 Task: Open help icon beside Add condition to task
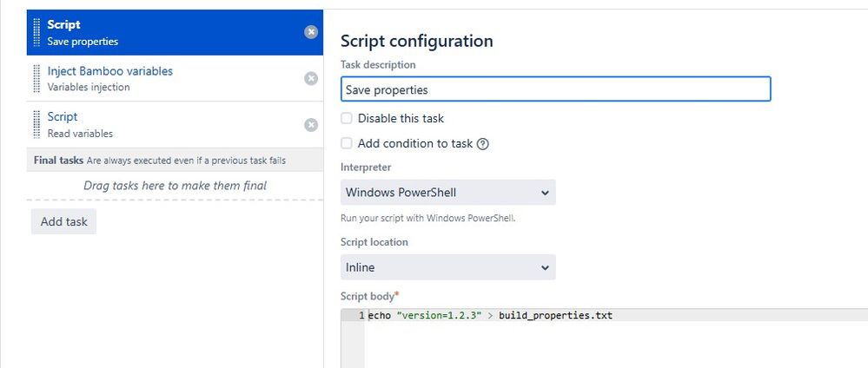[x=483, y=144]
